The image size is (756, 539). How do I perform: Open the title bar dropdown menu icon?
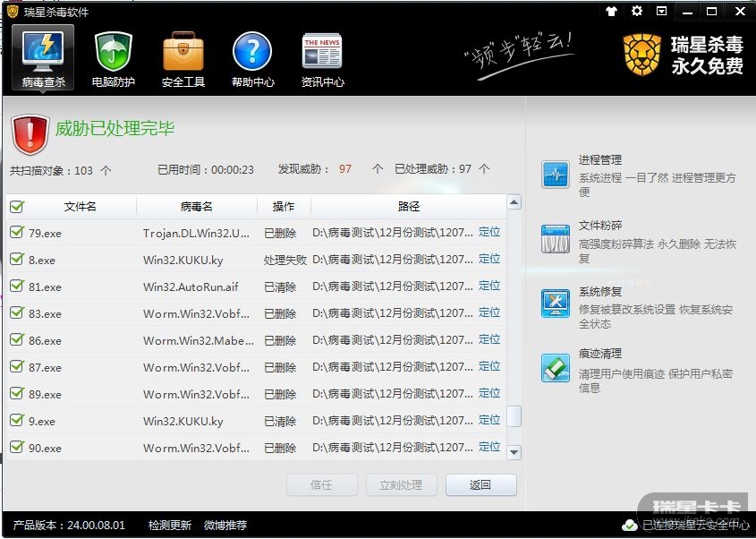tap(661, 11)
